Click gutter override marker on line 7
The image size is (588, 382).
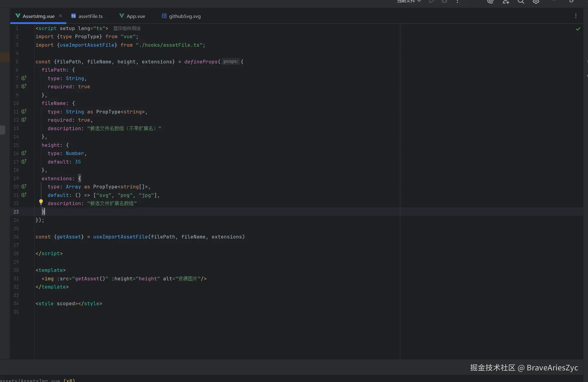point(24,78)
